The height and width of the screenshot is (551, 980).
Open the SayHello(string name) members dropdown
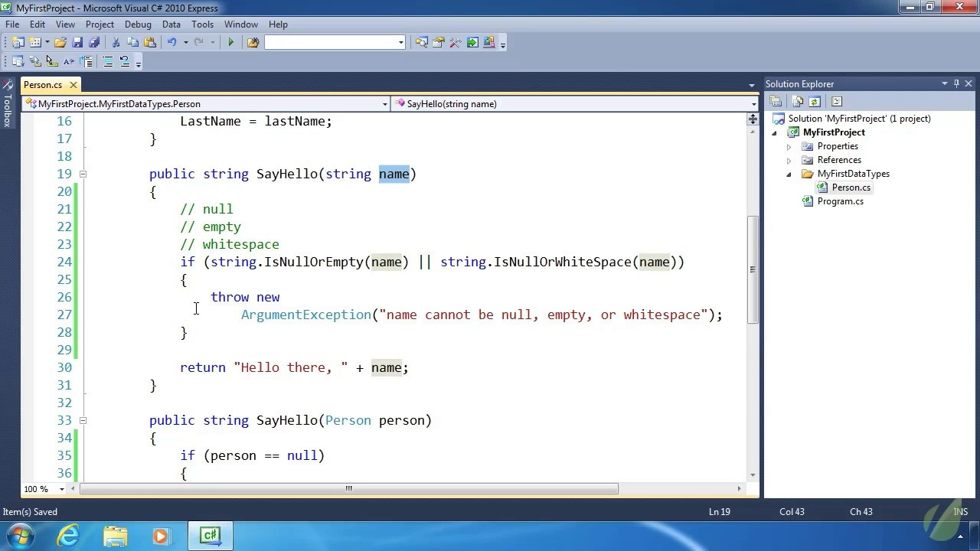[x=574, y=104]
